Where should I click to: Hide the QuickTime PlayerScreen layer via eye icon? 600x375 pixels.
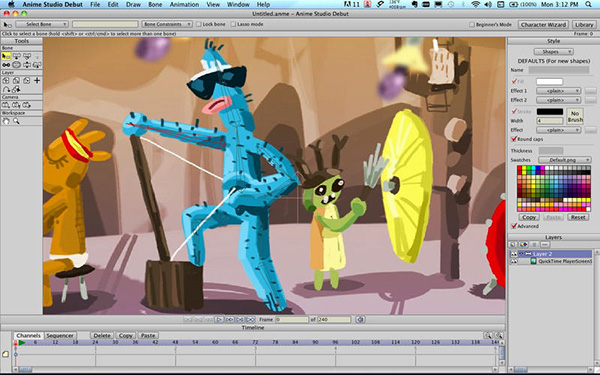tap(514, 261)
